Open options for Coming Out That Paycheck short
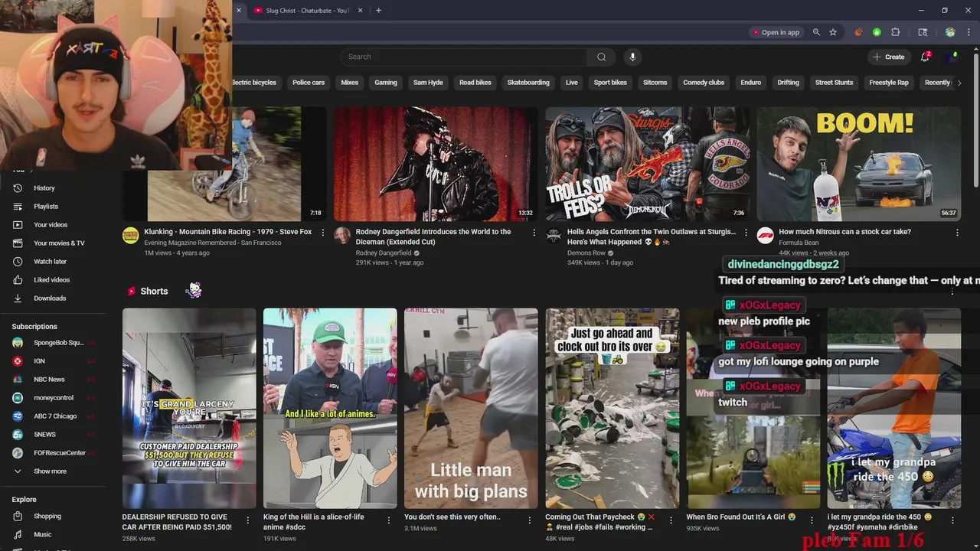980x551 pixels. (x=671, y=520)
